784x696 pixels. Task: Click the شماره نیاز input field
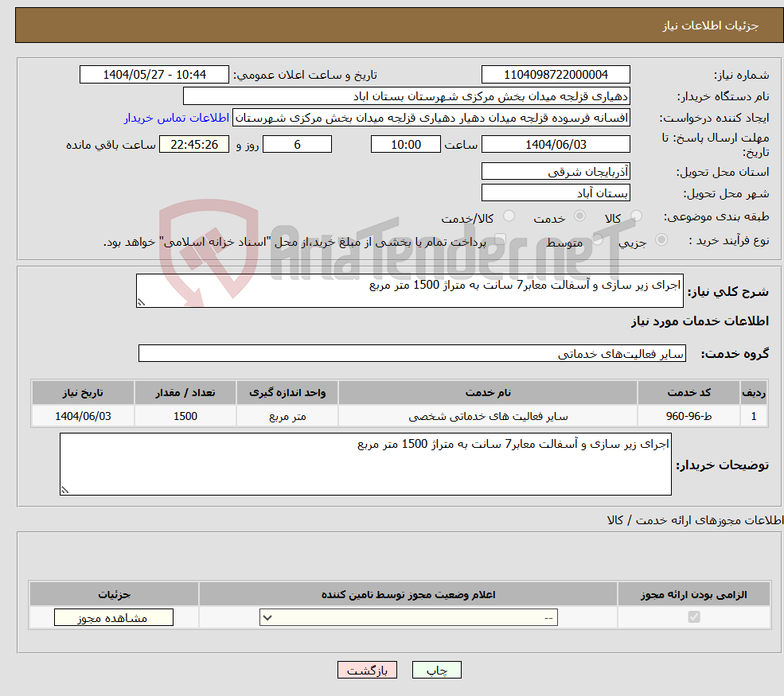(555, 74)
